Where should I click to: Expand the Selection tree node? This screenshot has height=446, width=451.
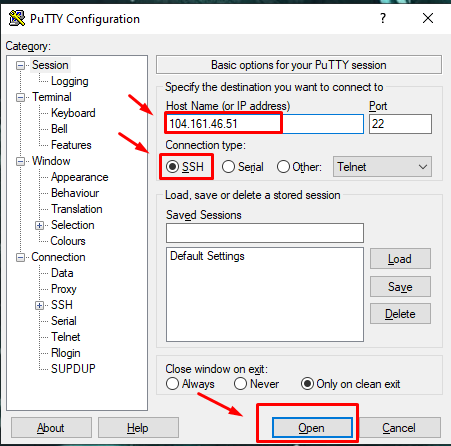pyautogui.click(x=39, y=226)
